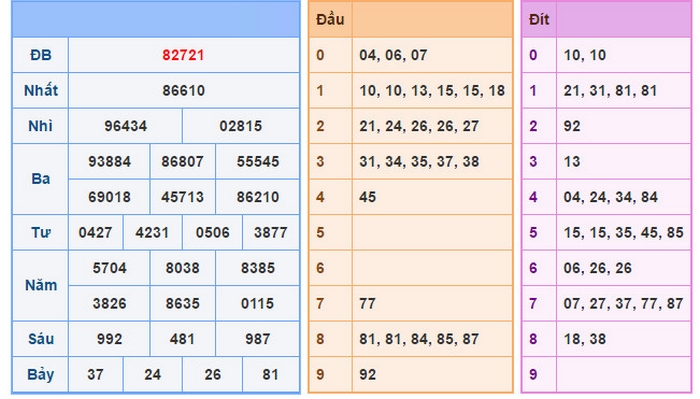Click the Sáu prize number 987
This screenshot has height=399, width=700.
tap(258, 339)
